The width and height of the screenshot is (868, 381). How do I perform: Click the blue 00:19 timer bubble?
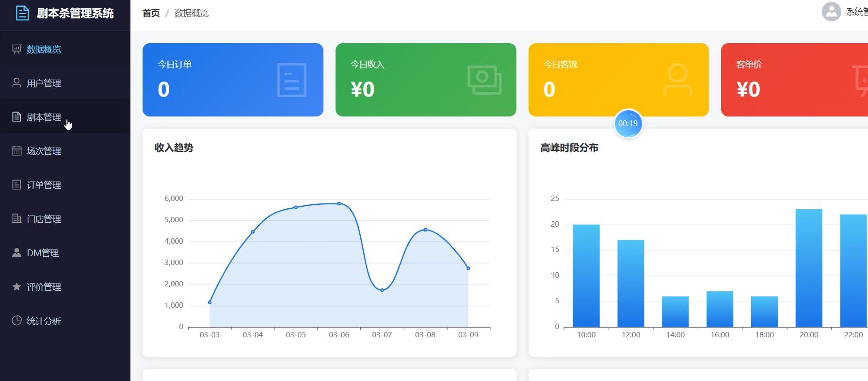(628, 123)
